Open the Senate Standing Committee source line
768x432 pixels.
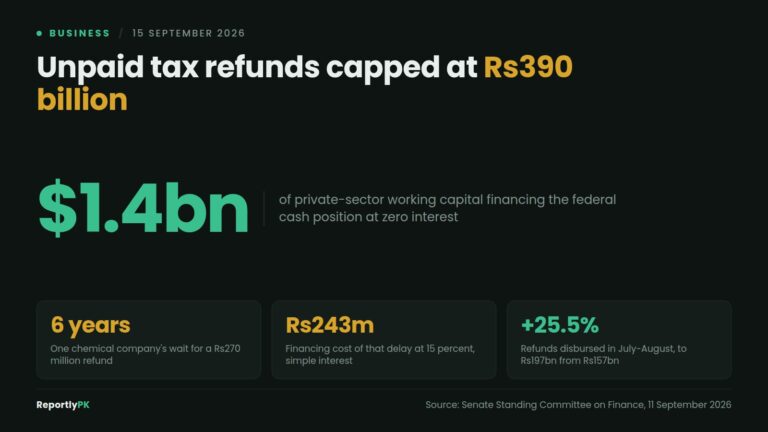tap(578, 405)
